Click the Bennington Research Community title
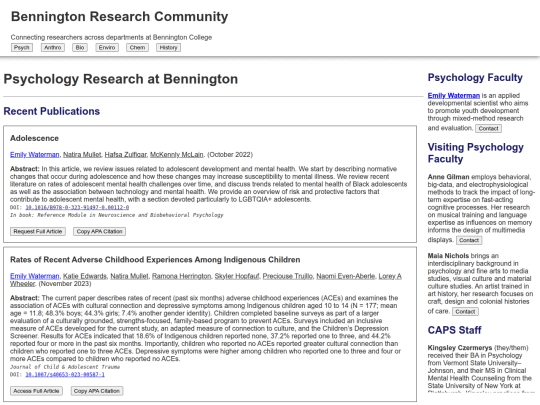This screenshot has width=540, height=405. pyautogui.click(x=120, y=17)
